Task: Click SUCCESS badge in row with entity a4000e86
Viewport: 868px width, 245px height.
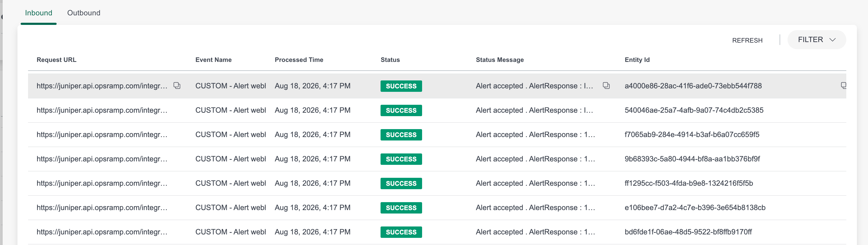Action: pyautogui.click(x=401, y=86)
